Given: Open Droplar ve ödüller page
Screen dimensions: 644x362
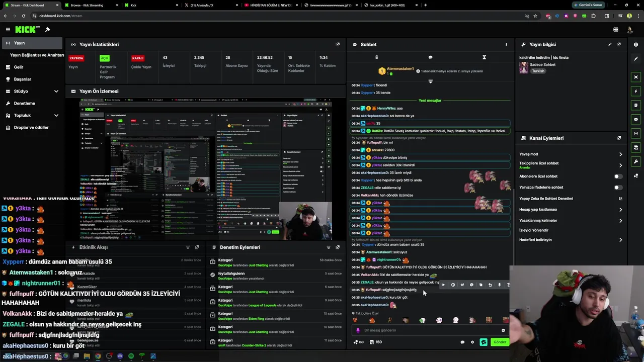Looking at the screenshot, I should (x=32, y=127).
